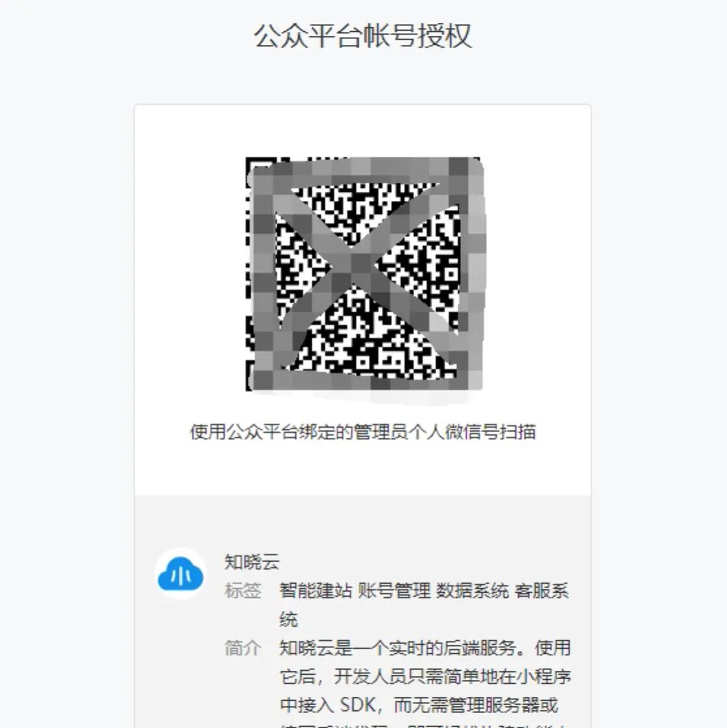
Task: Click the wrapped 统 character under tags
Action: (289, 620)
